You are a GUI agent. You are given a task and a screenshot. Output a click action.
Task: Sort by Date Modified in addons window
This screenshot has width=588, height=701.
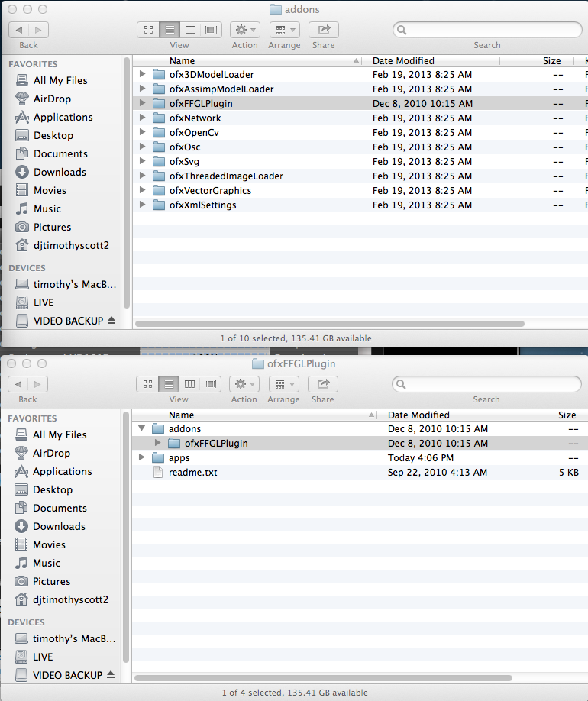click(403, 60)
